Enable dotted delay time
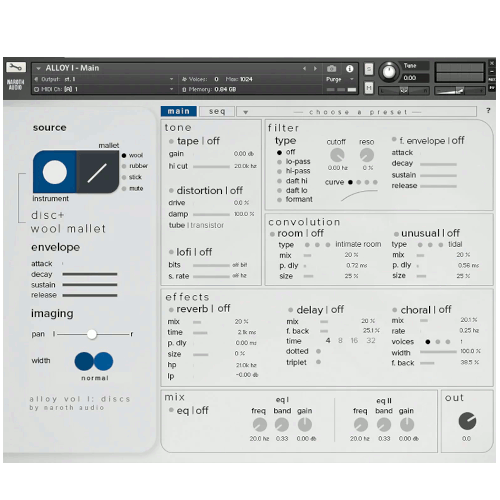 click(x=319, y=351)
